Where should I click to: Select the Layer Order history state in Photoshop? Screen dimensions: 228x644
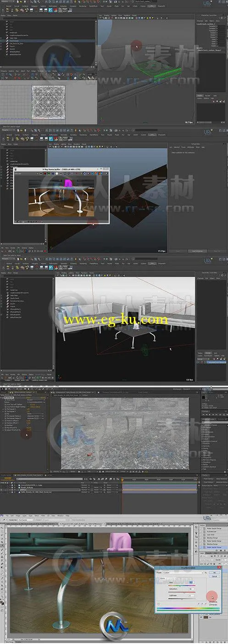(212, 534)
